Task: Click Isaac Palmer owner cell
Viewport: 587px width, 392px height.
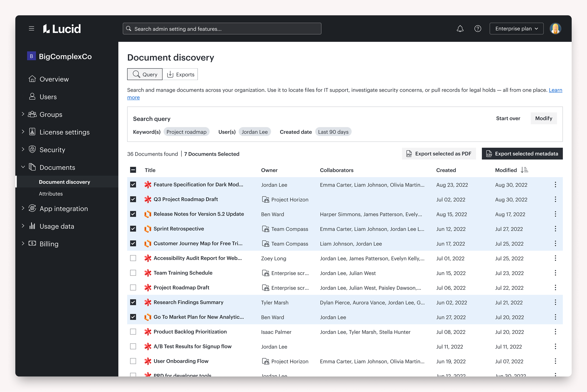Action: point(276,332)
